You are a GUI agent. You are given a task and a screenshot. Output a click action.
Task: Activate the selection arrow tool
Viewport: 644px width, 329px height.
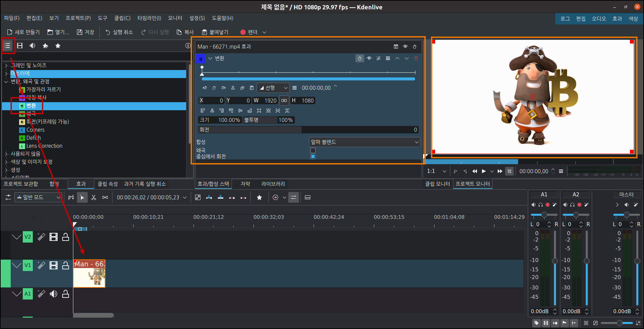click(x=82, y=197)
